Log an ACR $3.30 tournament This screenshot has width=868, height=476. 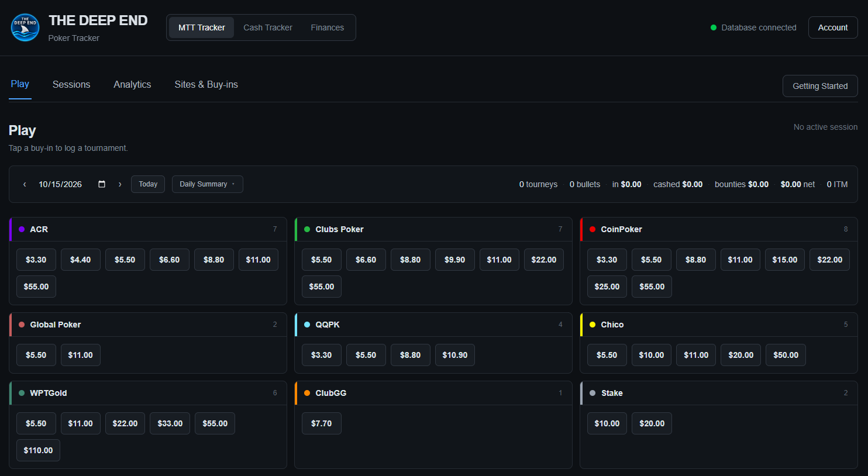click(36, 260)
